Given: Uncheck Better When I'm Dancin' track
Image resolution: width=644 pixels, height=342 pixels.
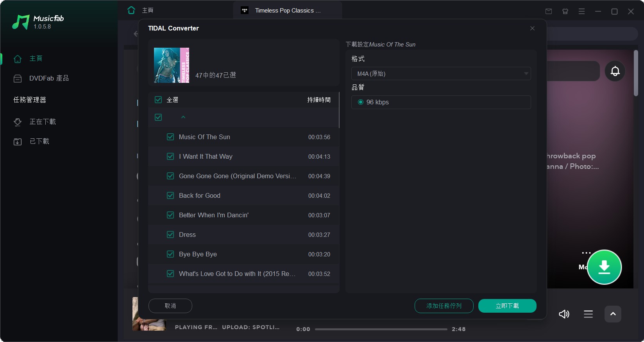Looking at the screenshot, I should [170, 215].
